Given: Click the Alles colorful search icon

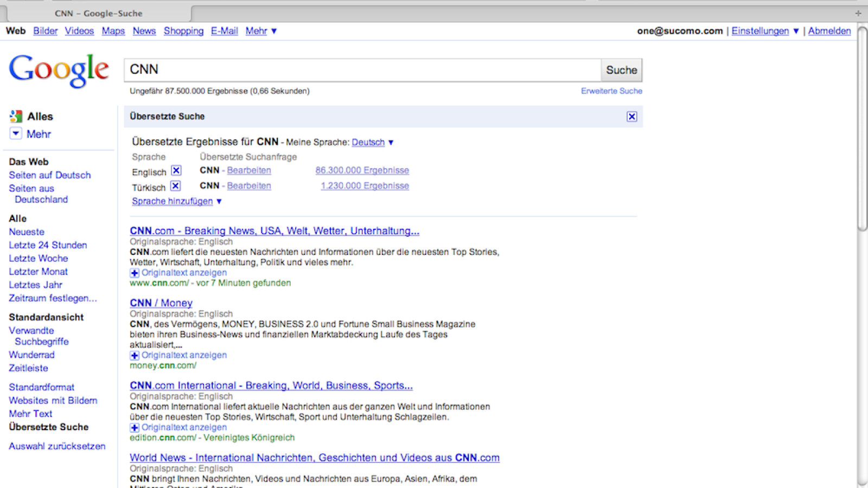Looking at the screenshot, I should point(16,116).
